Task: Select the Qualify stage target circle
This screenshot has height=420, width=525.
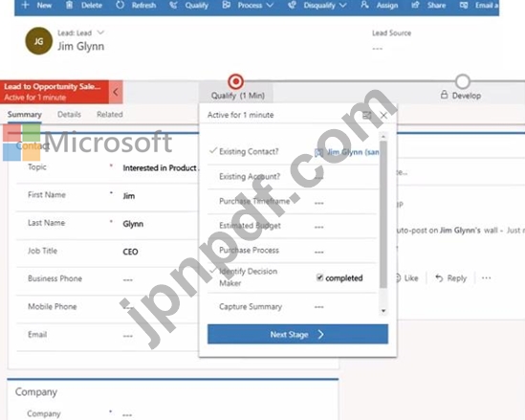Action: coord(235,81)
